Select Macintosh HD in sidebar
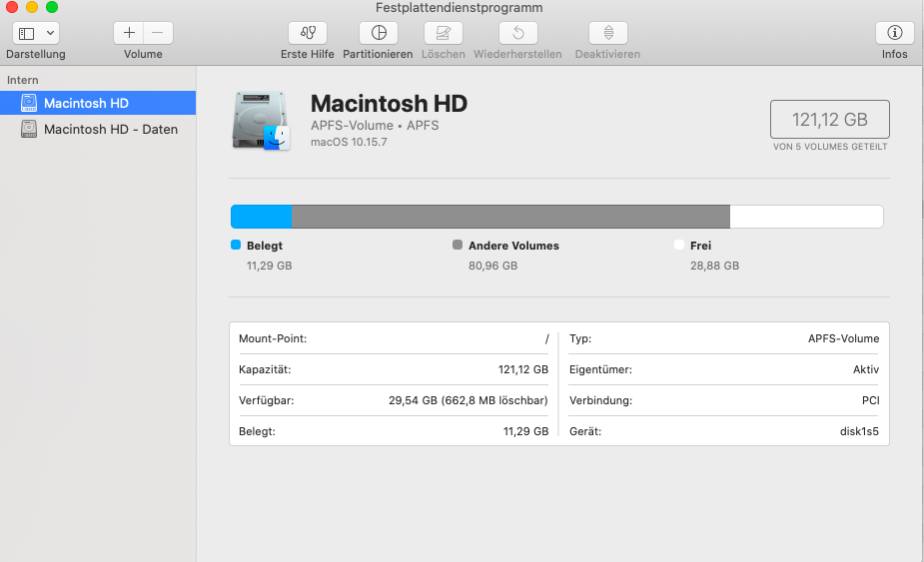924x562 pixels. coord(86,103)
